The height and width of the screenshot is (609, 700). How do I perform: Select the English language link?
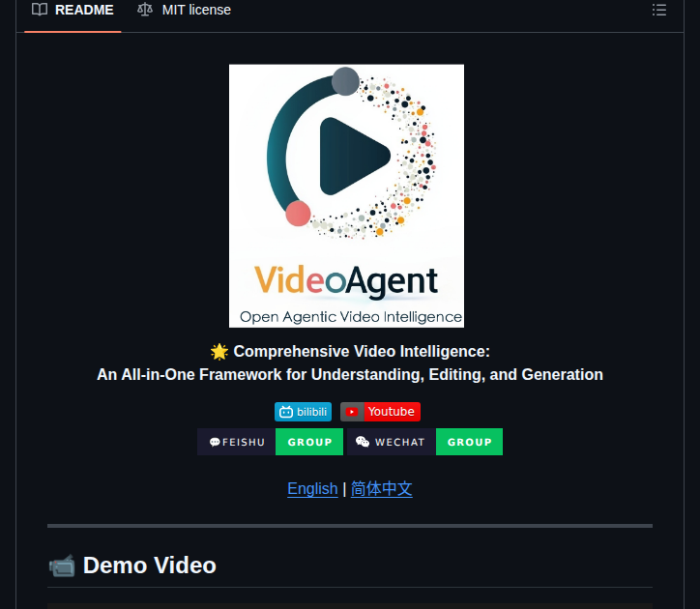pyautogui.click(x=312, y=489)
